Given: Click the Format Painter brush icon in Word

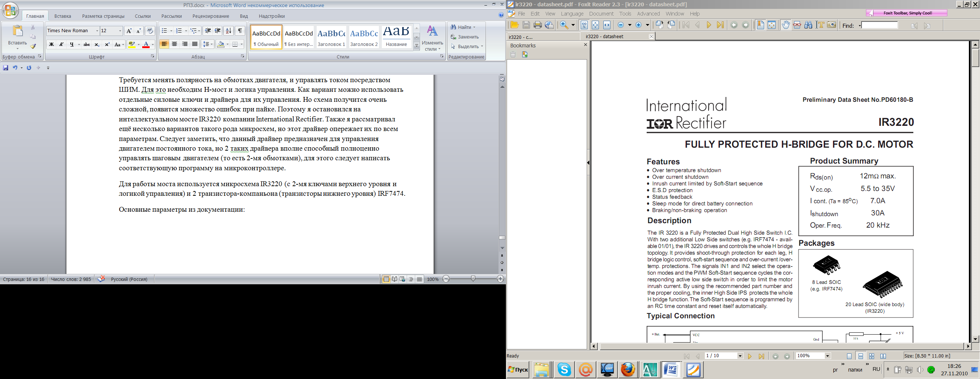Looking at the screenshot, I should click(x=33, y=46).
